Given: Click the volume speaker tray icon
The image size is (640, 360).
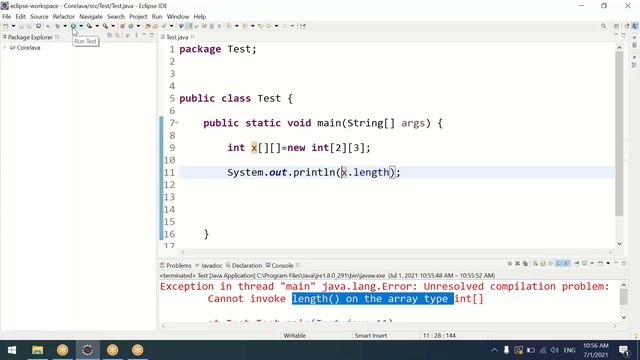Looking at the screenshot, I should (555, 350).
